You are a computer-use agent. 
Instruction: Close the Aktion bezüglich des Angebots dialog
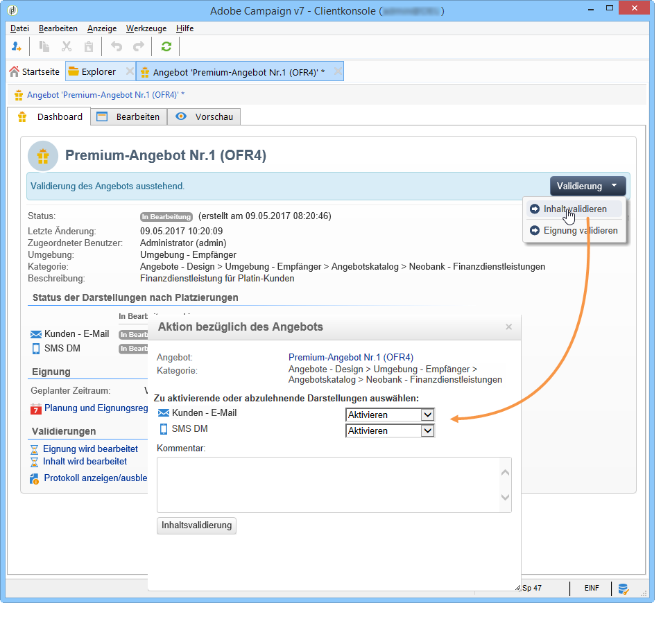[508, 327]
